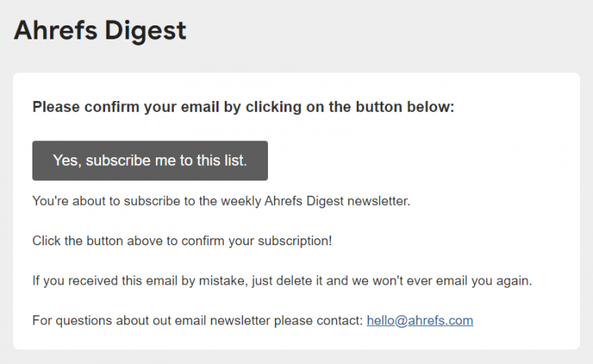Click the "For questions about" text

(91, 321)
